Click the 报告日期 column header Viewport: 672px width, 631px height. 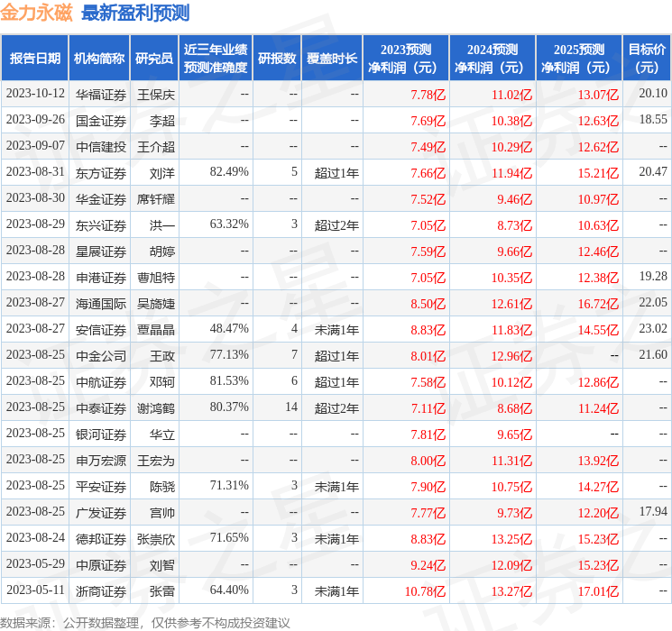pyautogui.click(x=34, y=59)
